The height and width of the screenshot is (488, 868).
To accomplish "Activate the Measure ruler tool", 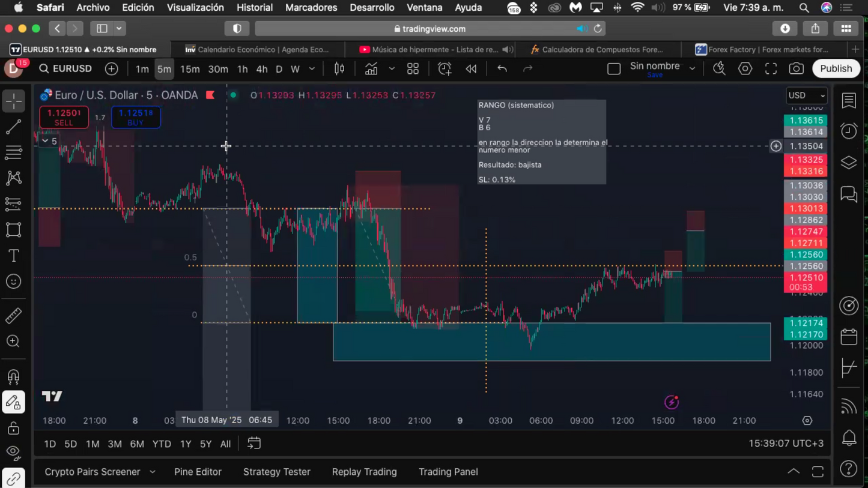I will click(13, 315).
